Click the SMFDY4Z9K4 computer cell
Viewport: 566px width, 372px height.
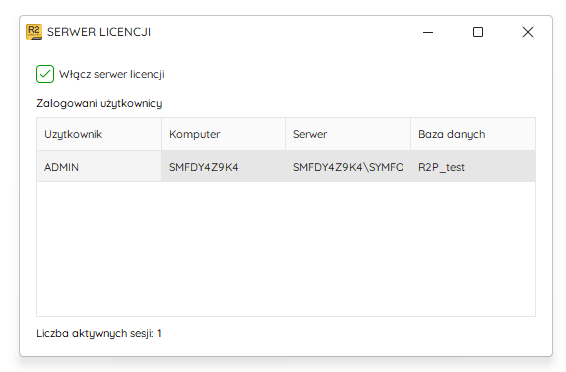pyautogui.click(x=223, y=167)
